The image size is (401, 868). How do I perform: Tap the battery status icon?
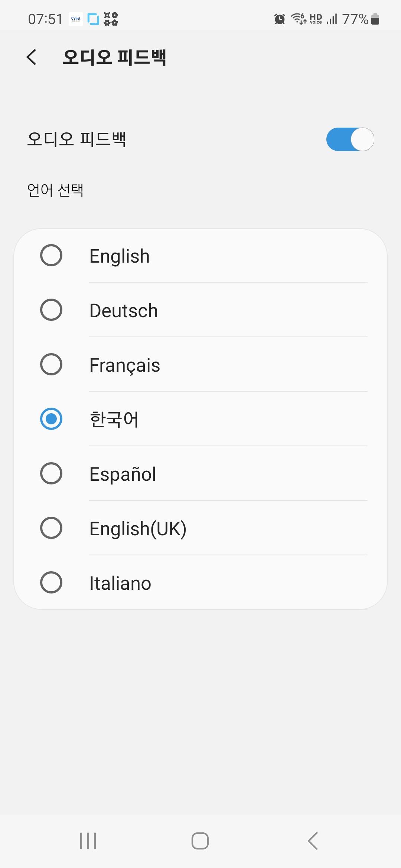[x=375, y=19]
